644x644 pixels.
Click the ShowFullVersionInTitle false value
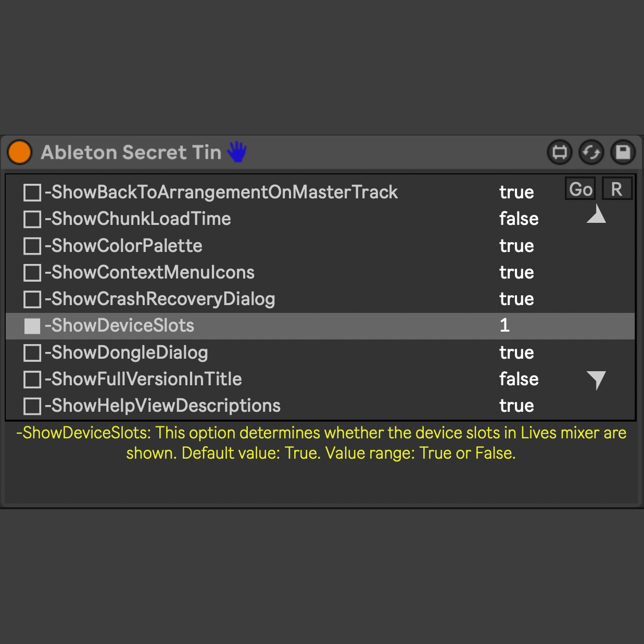(519, 380)
